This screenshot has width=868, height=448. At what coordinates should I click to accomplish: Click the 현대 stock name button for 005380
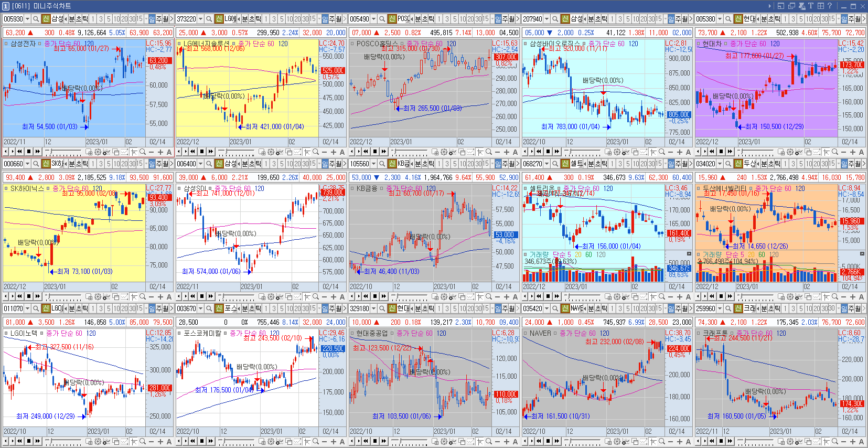(x=749, y=18)
